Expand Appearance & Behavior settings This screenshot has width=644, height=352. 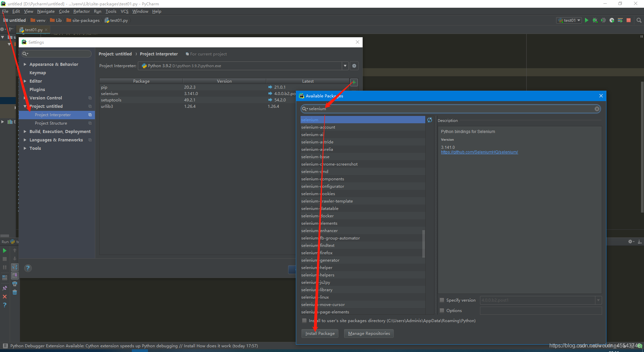(x=25, y=64)
